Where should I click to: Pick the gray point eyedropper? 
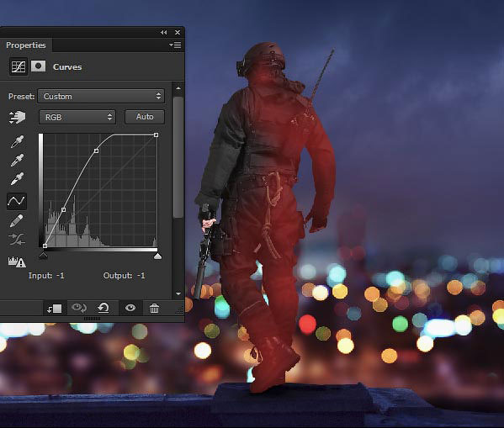click(17, 160)
